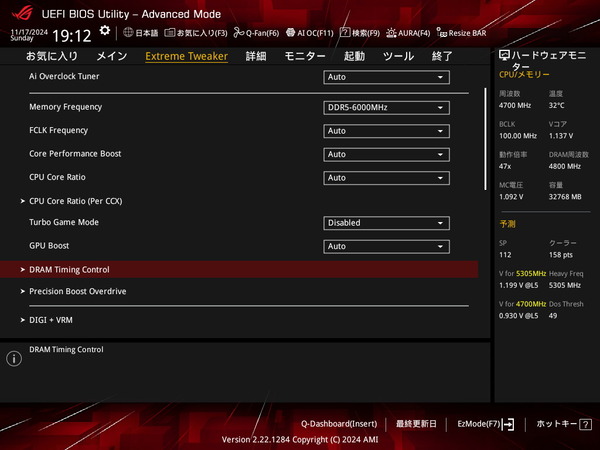Click Memory Frequency label
The height and width of the screenshot is (450, 600).
[65, 107]
